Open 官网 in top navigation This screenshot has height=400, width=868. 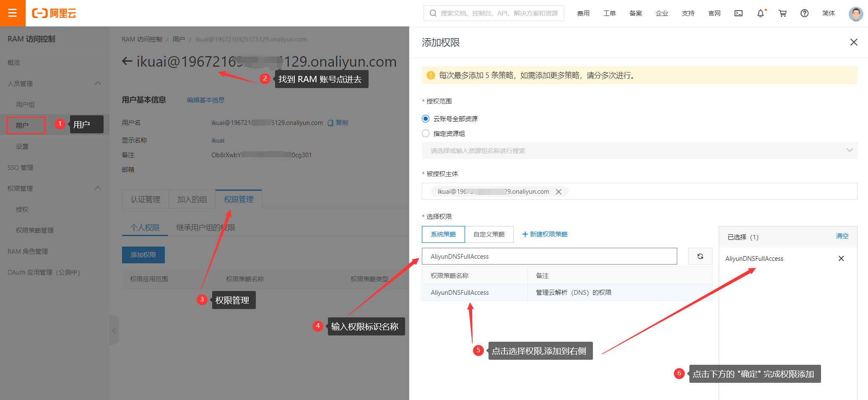[715, 13]
